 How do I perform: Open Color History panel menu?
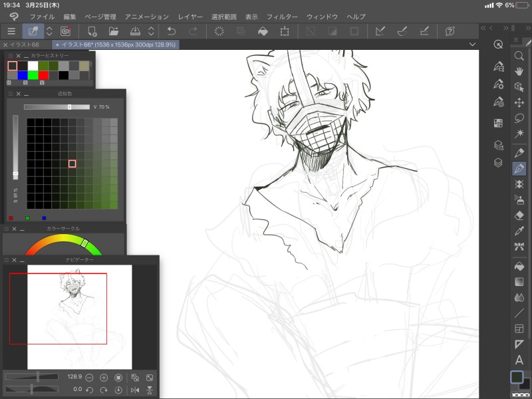tap(10, 56)
